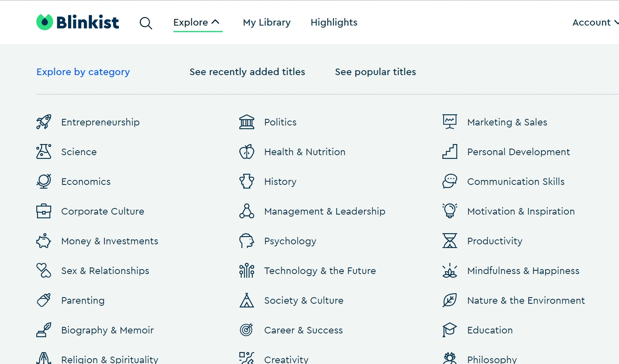Image resolution: width=619 pixels, height=364 pixels.
Task: Click the magnifying glass search icon
Action: 146,23
